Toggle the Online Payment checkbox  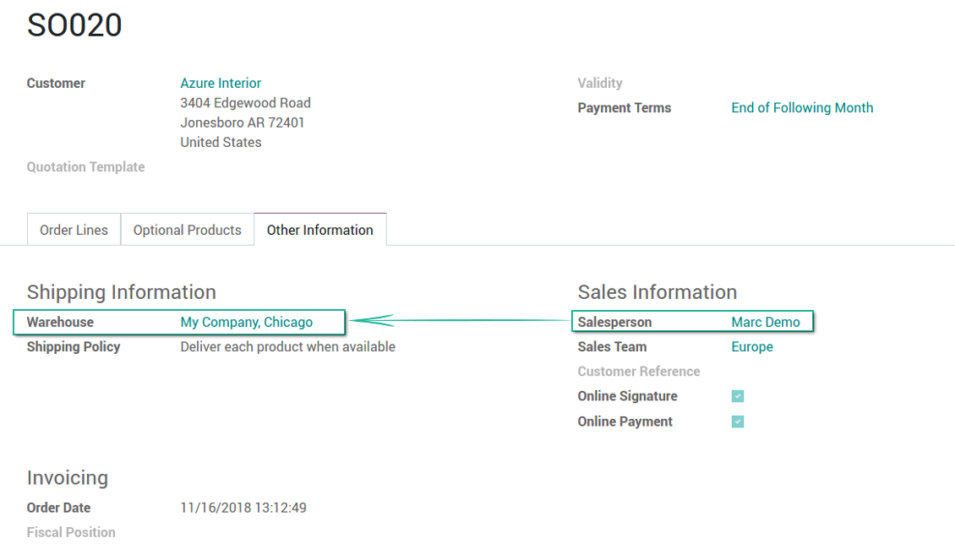[738, 421]
